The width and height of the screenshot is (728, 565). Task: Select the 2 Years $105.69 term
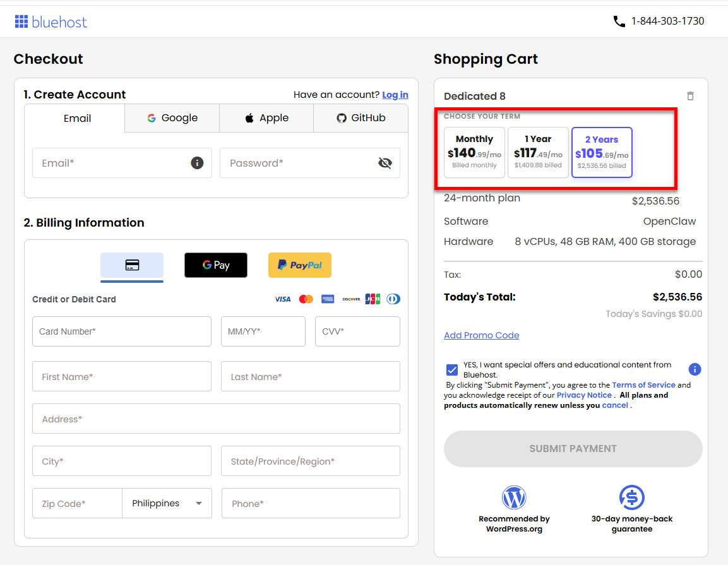pyautogui.click(x=602, y=152)
